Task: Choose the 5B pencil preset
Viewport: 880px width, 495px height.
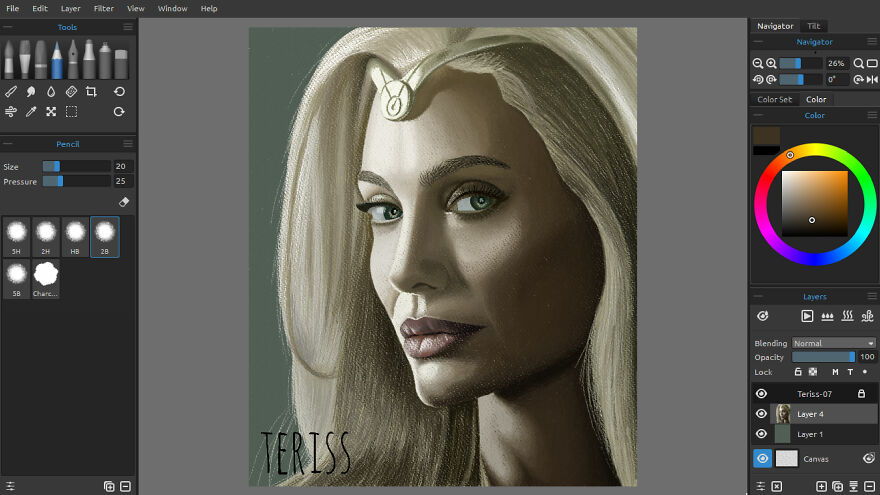Action: pos(16,278)
